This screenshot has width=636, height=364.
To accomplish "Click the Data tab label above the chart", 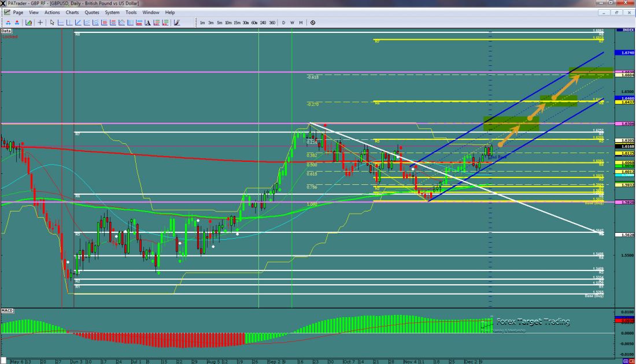I will (6, 30).
